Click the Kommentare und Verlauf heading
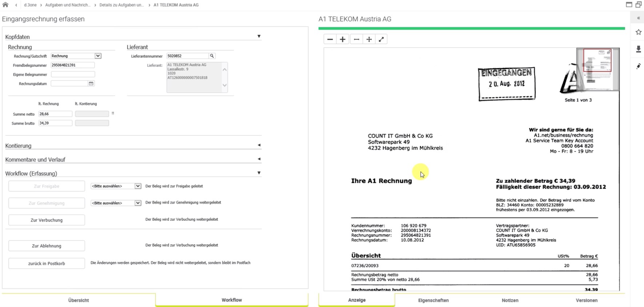Screen dimensions: 644x307 click(x=35, y=160)
